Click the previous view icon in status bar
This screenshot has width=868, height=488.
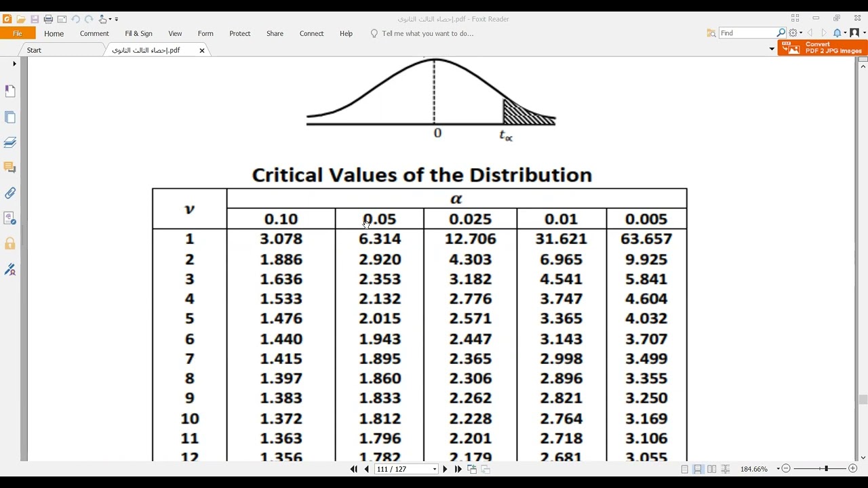[472, 469]
